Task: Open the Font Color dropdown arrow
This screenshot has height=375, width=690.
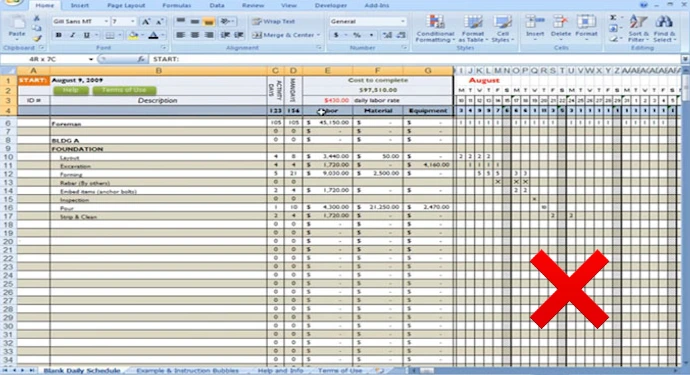Action: 163,35
